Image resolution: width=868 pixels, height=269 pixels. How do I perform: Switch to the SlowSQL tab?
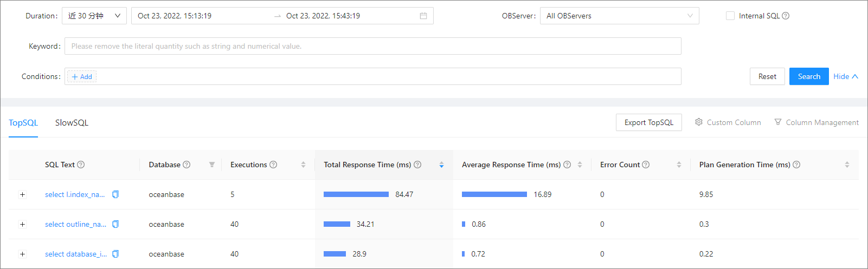(x=72, y=123)
